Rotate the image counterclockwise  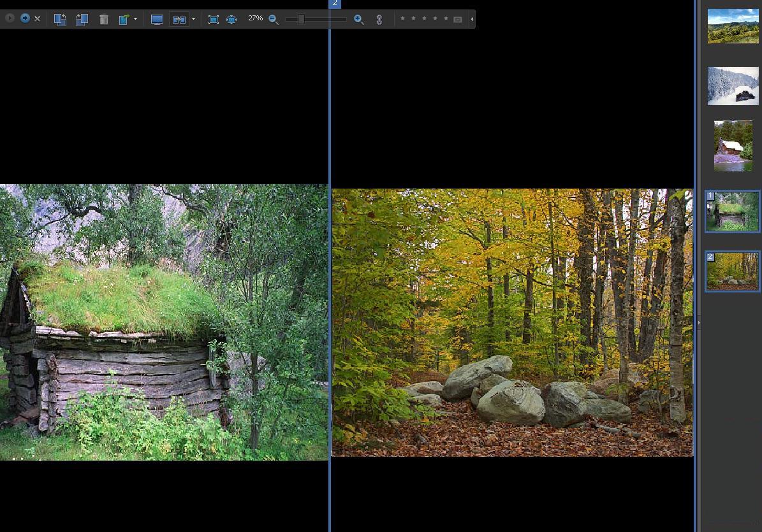coord(61,19)
